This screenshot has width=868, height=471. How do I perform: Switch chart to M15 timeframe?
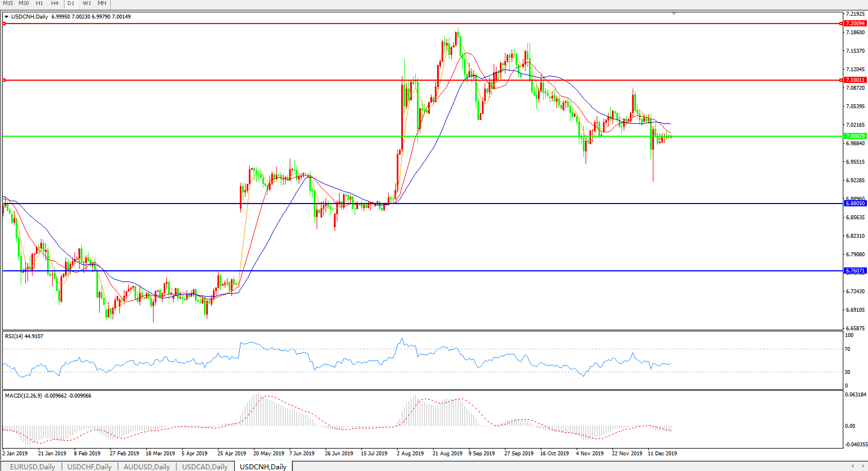tap(8, 3)
